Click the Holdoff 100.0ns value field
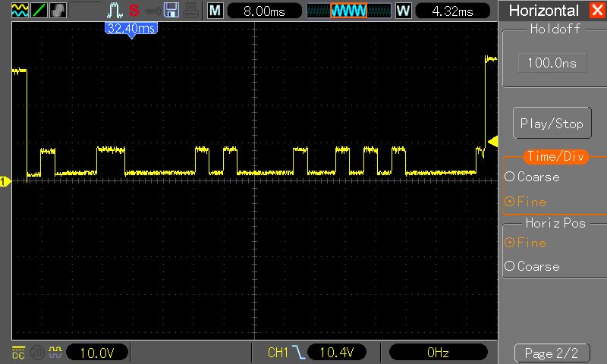The height and width of the screenshot is (364, 607). (552, 63)
